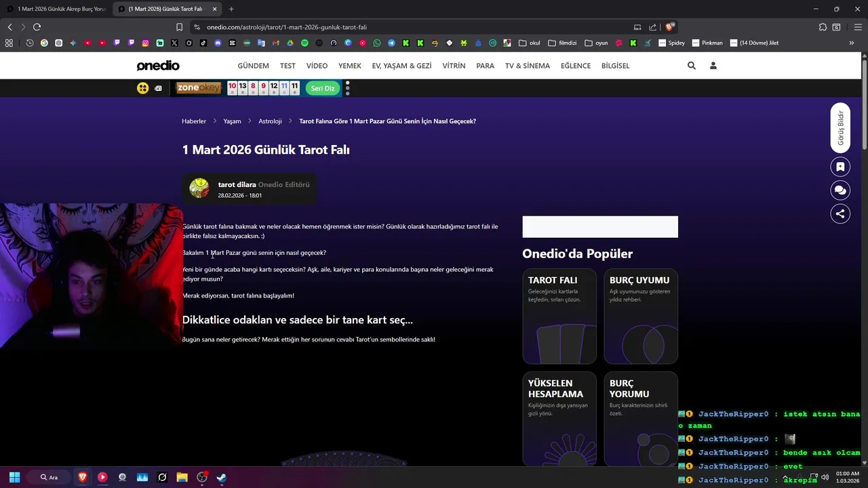Screen dimensions: 868x488
Task: Click the volume icon in system tray
Action: tap(825, 477)
